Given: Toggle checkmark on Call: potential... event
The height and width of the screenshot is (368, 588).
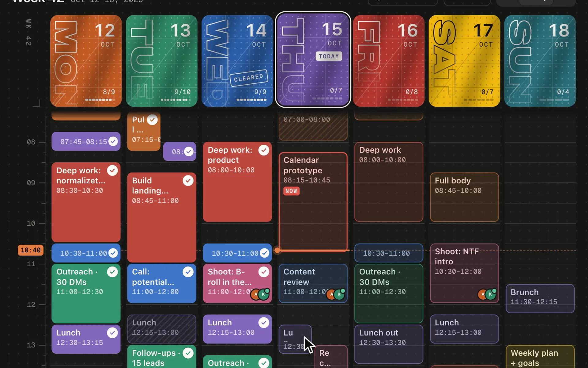Looking at the screenshot, I should pos(188,272).
